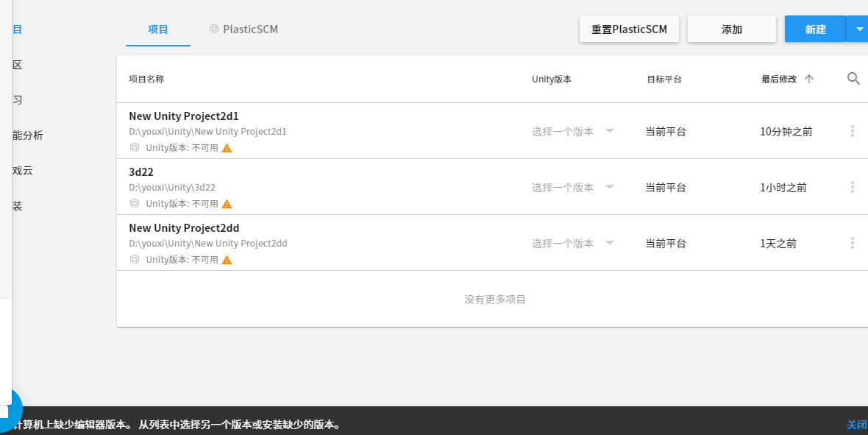Click 当前平台 in New Unity Project2dd row
Image resolution: width=868 pixels, height=435 pixels.
pos(666,244)
